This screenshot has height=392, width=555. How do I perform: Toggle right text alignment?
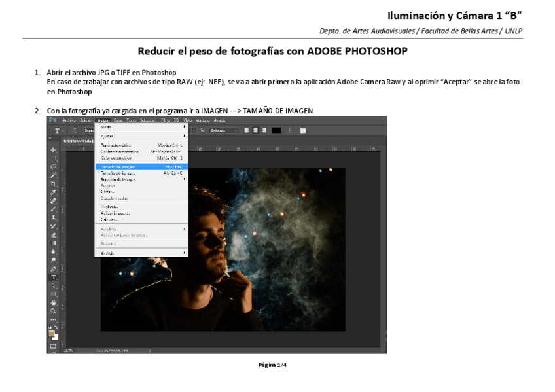264,130
